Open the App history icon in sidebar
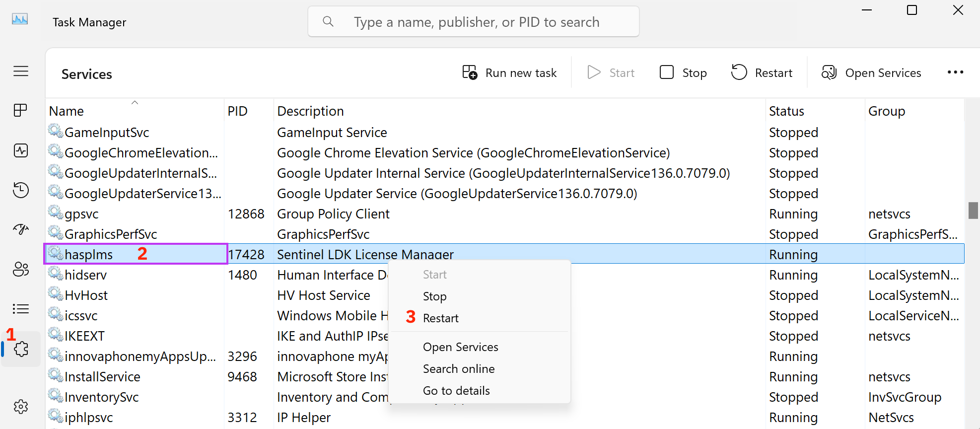This screenshot has width=980, height=429. 20,190
